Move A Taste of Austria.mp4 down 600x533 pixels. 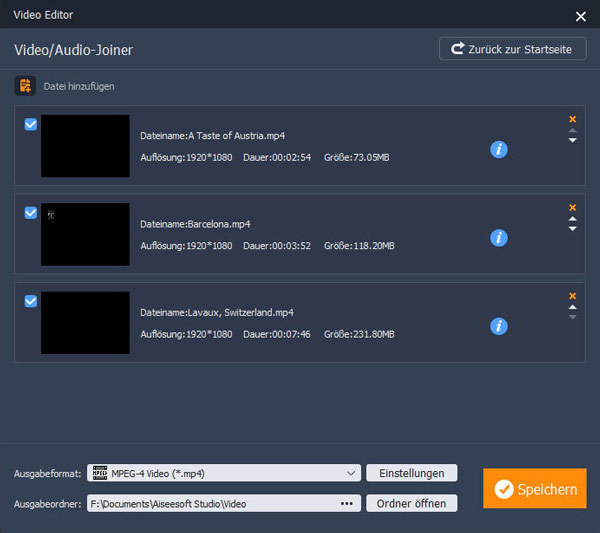point(572,141)
